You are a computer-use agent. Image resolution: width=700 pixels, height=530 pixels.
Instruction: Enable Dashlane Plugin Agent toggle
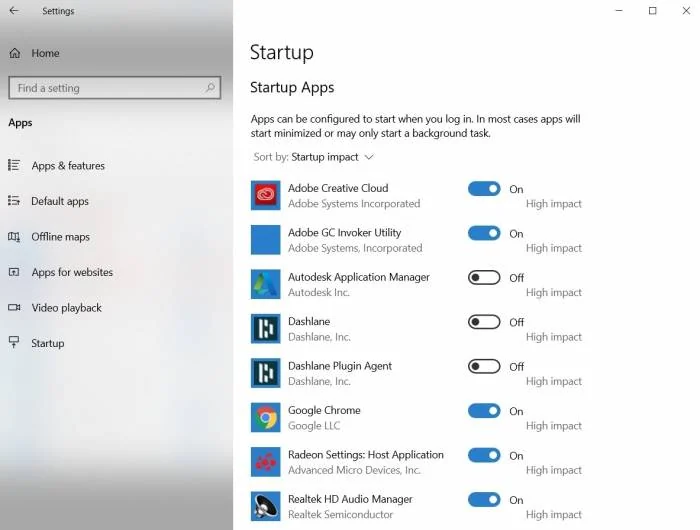pyautogui.click(x=484, y=367)
